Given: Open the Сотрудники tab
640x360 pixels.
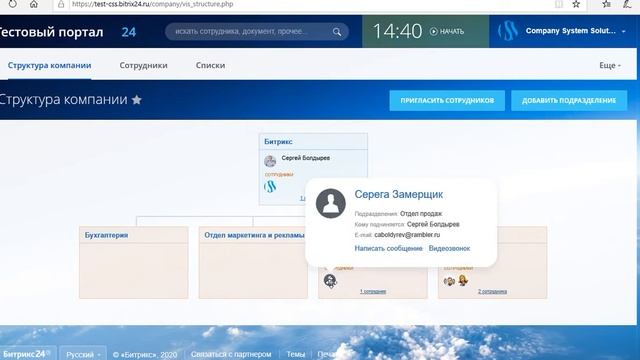Looking at the screenshot, I should click(x=143, y=65).
